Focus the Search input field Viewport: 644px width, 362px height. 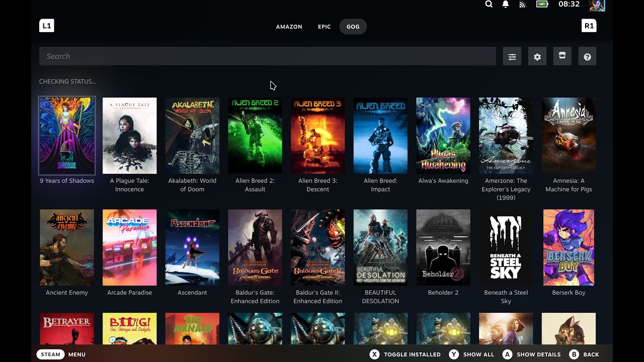pos(268,56)
